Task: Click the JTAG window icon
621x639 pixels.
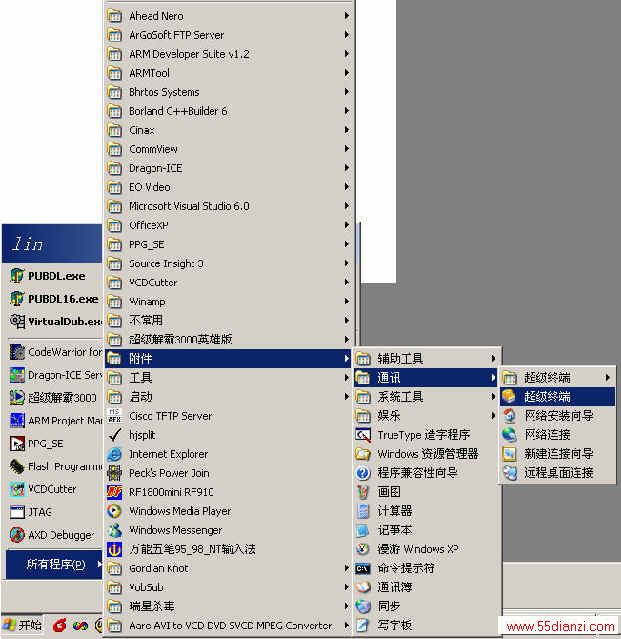Action: (x=17, y=512)
